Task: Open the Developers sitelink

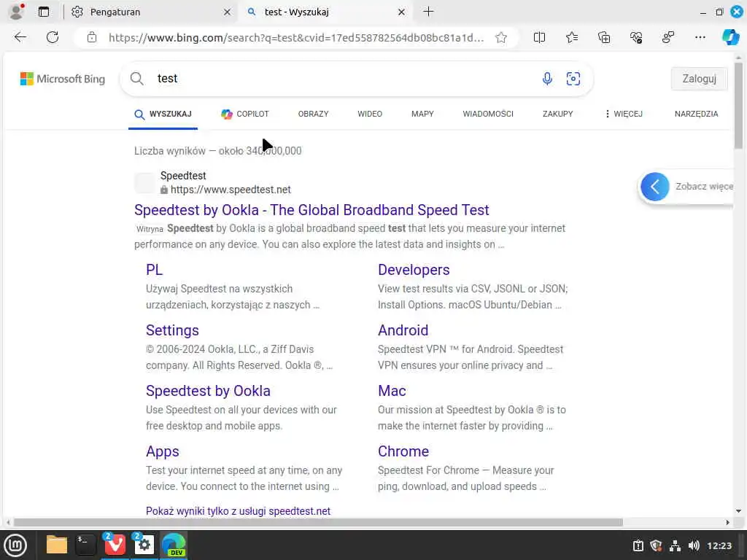Action: (x=414, y=270)
